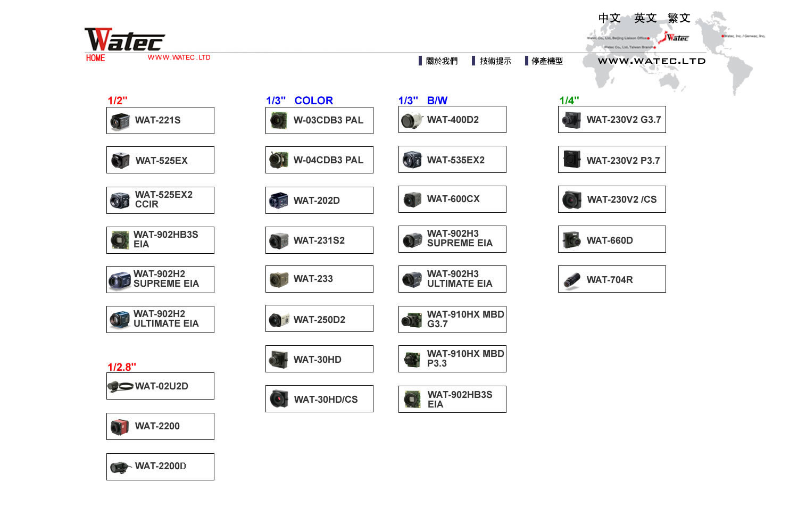Select the WAT-230V2 /CS product
This screenshot has height=532, width=798.
621,199
